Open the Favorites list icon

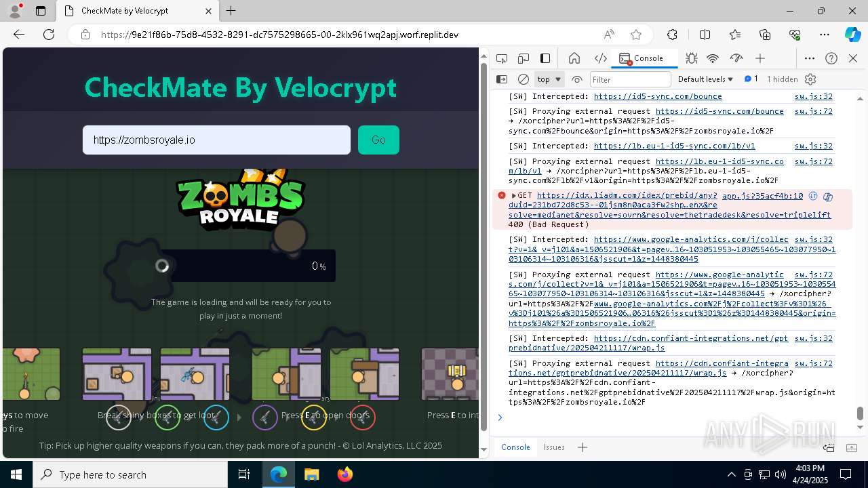(x=735, y=35)
